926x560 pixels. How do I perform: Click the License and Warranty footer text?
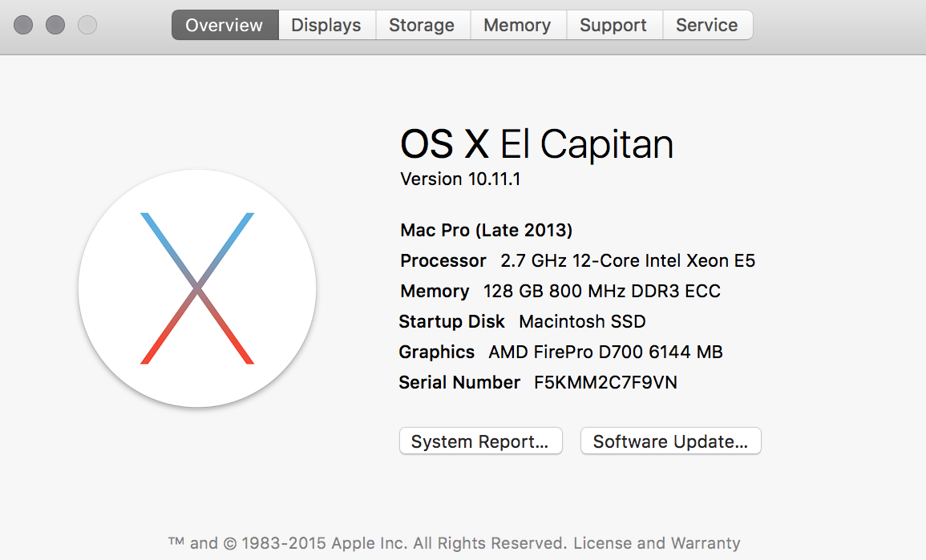point(657,543)
